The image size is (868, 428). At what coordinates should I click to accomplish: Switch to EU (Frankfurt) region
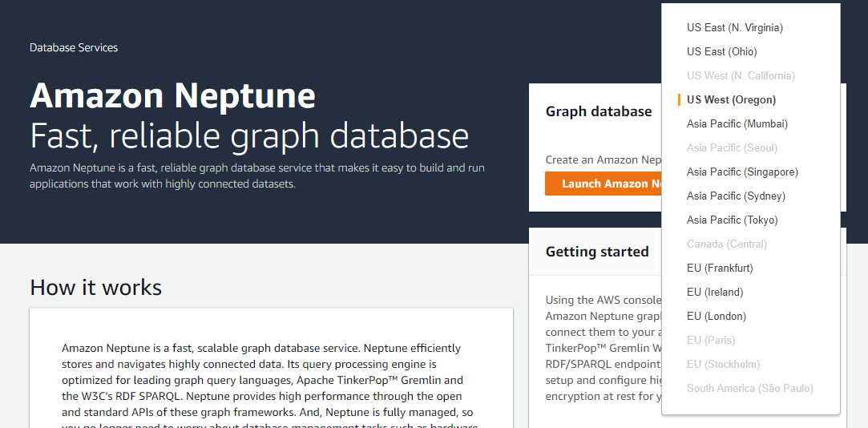click(720, 269)
